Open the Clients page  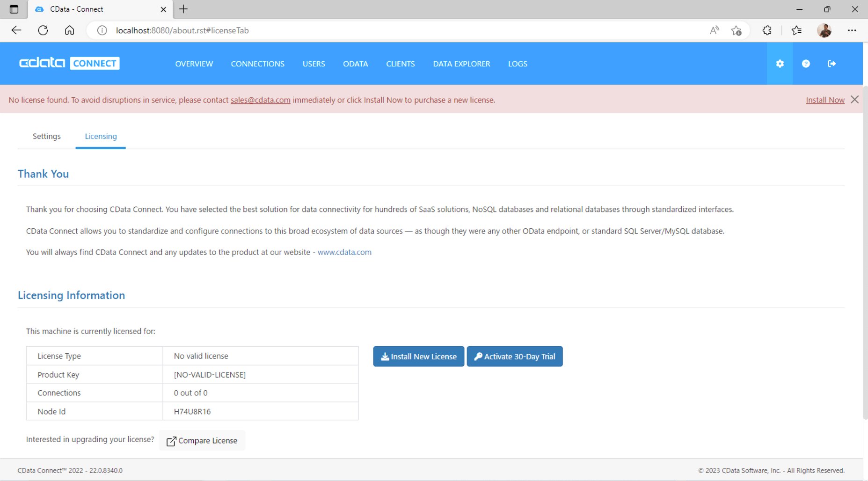[x=401, y=64]
